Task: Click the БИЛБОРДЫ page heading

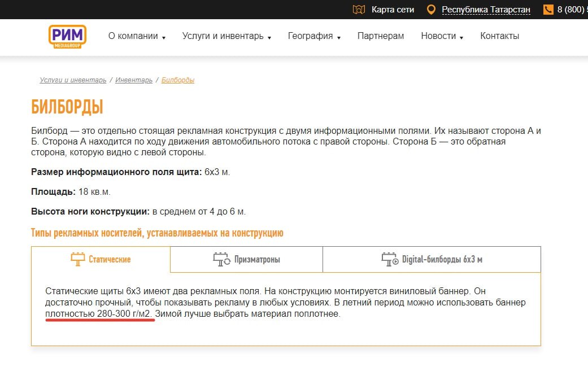Action: (x=67, y=107)
